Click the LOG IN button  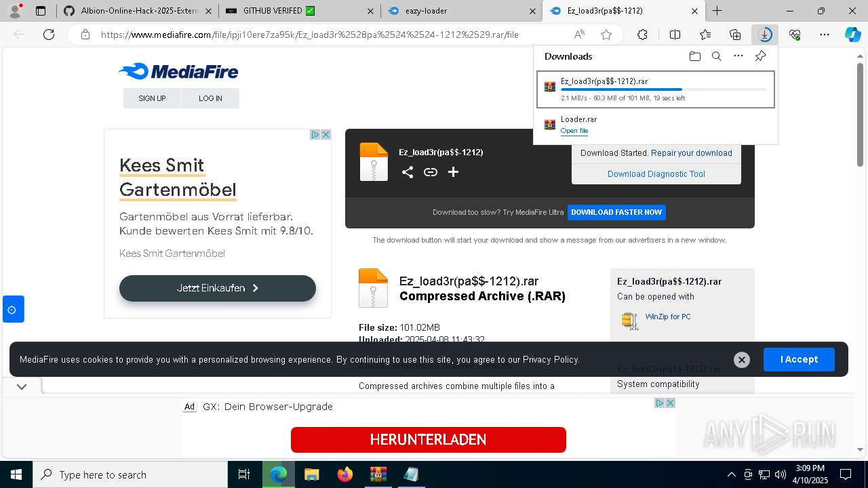pos(210,98)
